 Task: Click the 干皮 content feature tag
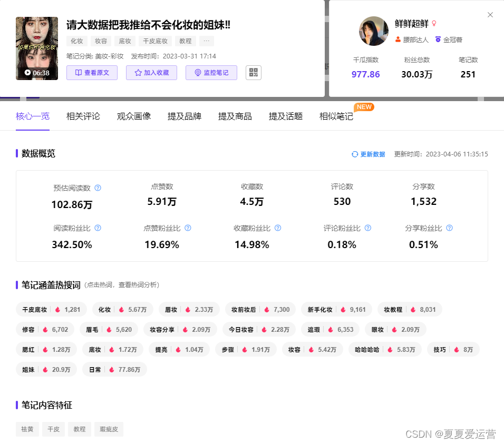click(x=53, y=429)
